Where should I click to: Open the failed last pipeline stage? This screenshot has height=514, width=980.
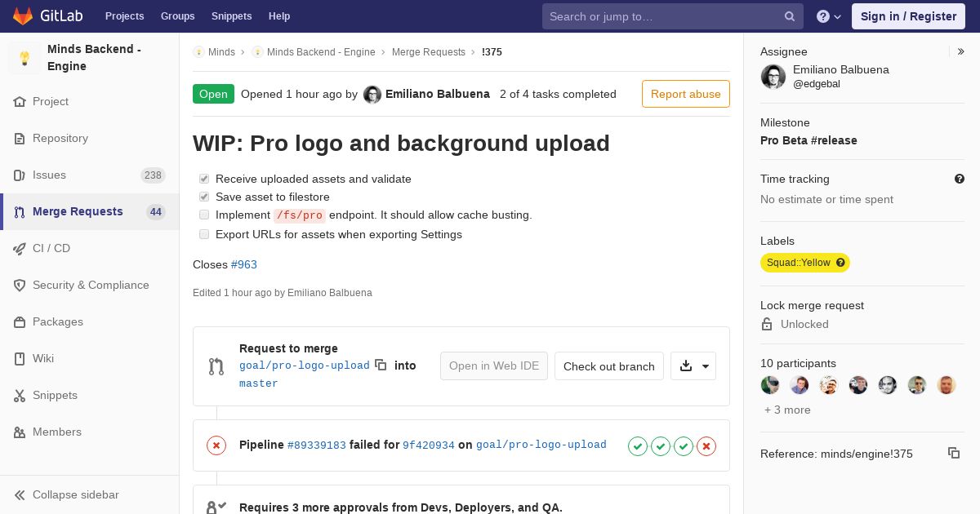(x=706, y=445)
